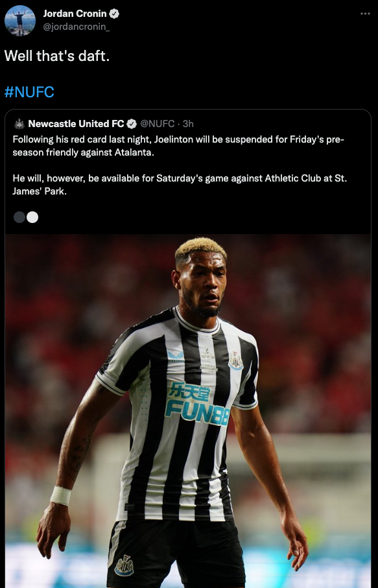The width and height of the screenshot is (378, 588).
Task: Click Jordan Cronin's profile avatar
Action: click(x=20, y=21)
